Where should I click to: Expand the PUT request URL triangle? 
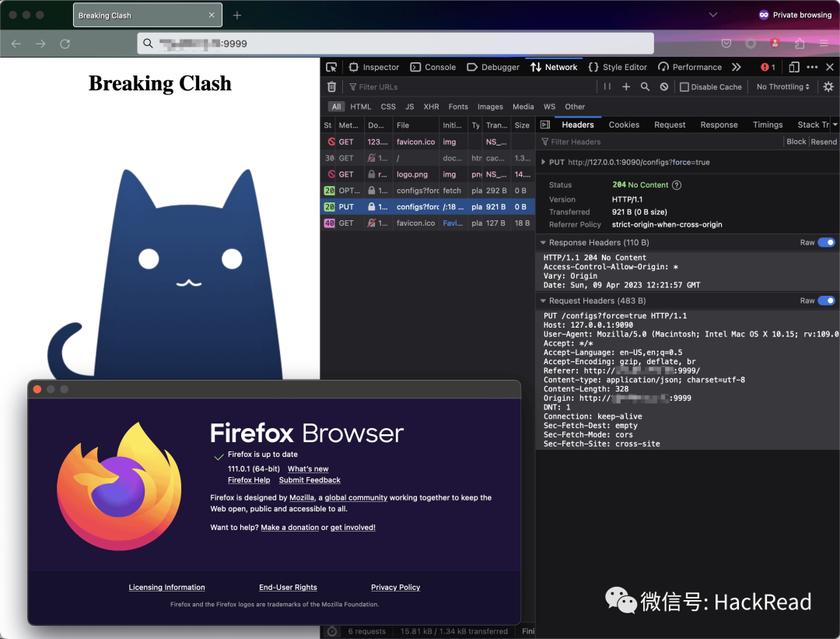point(543,162)
